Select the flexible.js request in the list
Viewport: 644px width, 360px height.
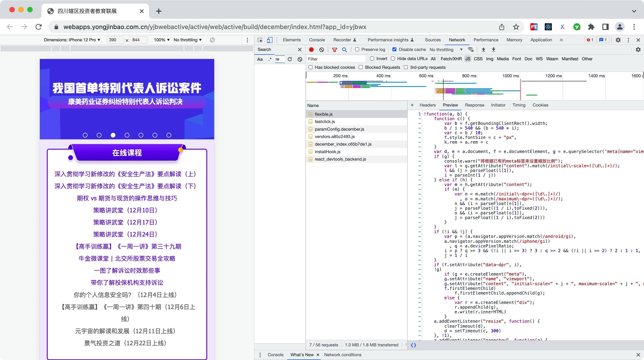click(324, 114)
